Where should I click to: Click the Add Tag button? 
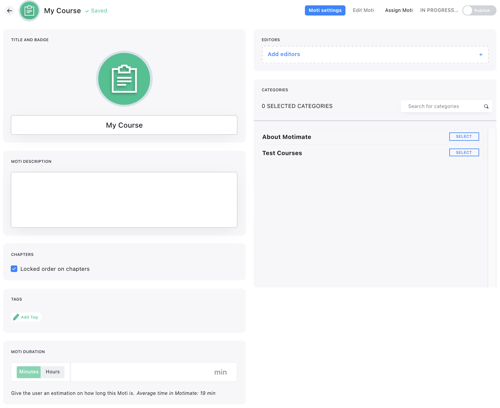[26, 317]
